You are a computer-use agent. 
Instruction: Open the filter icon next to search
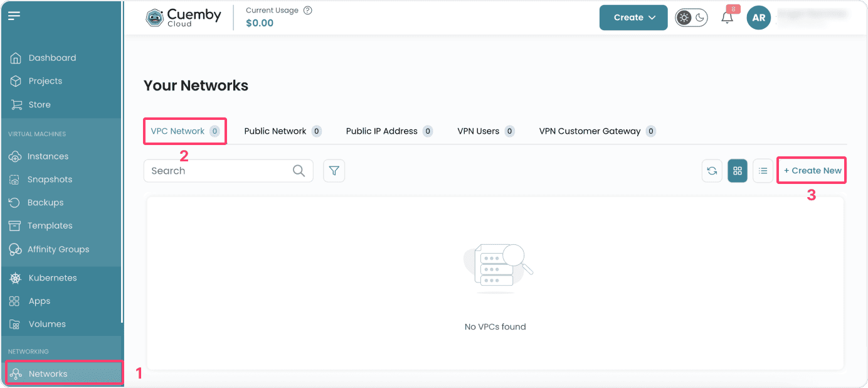[334, 170]
